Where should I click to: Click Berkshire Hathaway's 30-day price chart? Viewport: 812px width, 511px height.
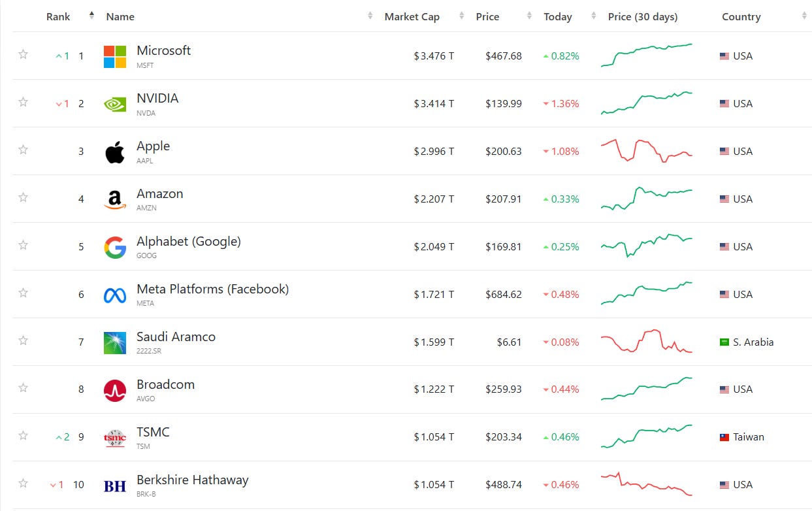coord(647,484)
